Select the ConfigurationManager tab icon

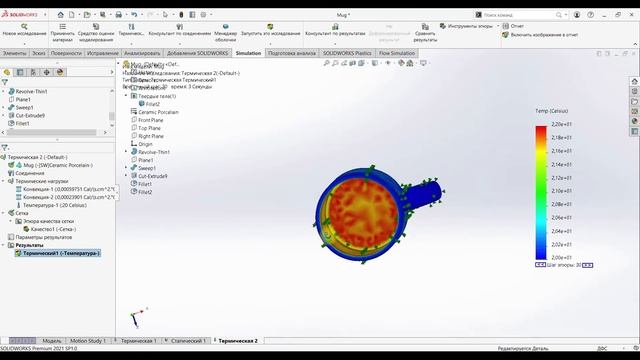click(x=33, y=72)
